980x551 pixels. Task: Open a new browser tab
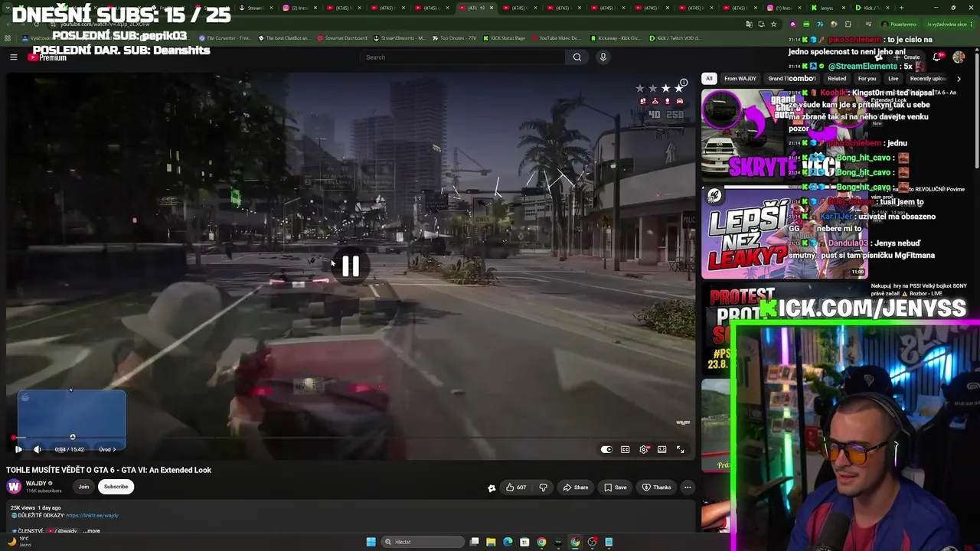point(901,8)
